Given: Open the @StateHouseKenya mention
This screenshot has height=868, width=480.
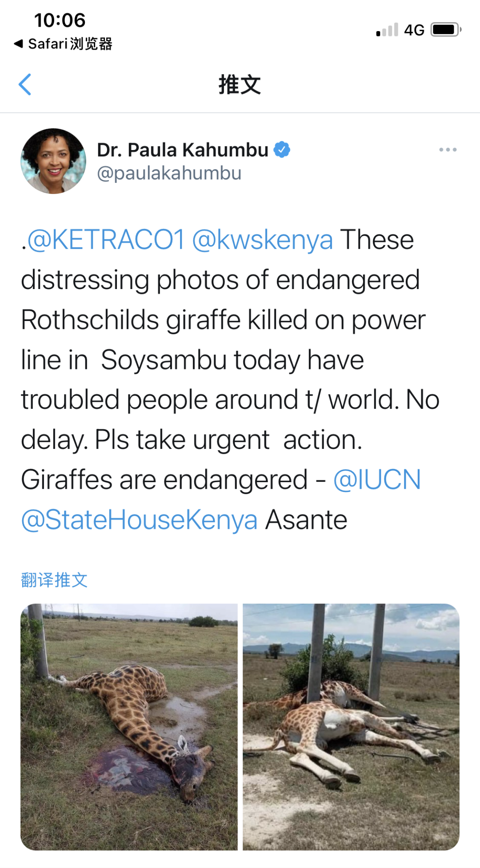Looking at the screenshot, I should [x=140, y=520].
